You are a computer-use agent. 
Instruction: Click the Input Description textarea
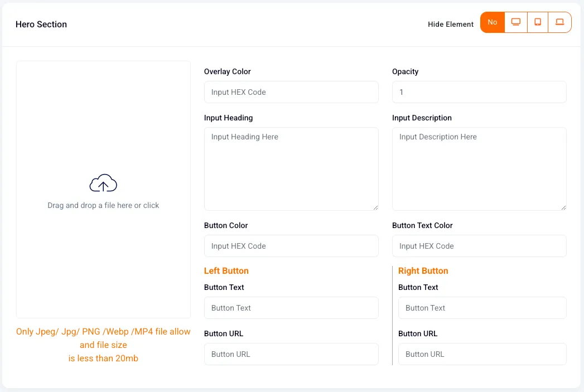point(479,169)
